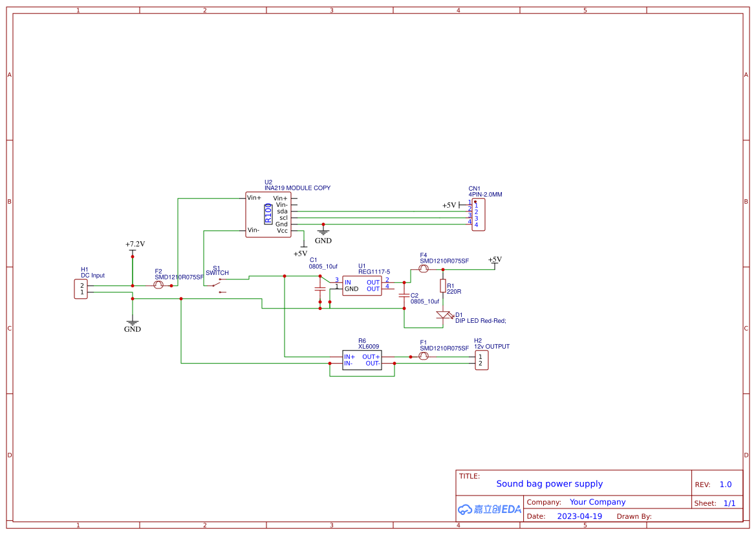Select the F2 SMD1210R075SF fuse symbol
Viewport: 756px width, 535px height.
pos(158,283)
